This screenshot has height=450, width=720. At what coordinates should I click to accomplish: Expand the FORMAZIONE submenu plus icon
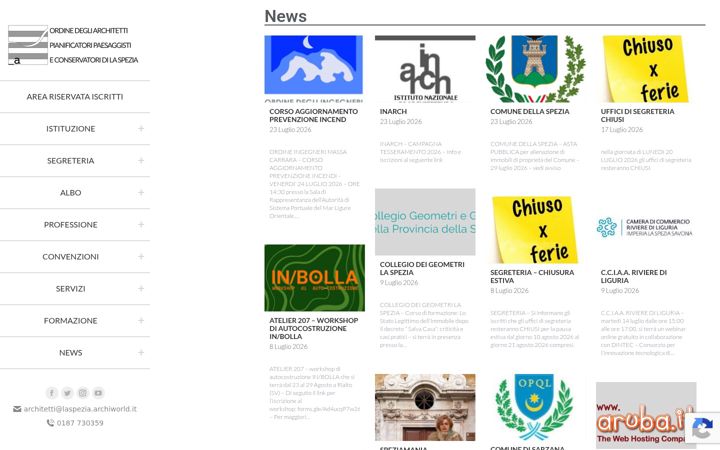pyautogui.click(x=141, y=321)
